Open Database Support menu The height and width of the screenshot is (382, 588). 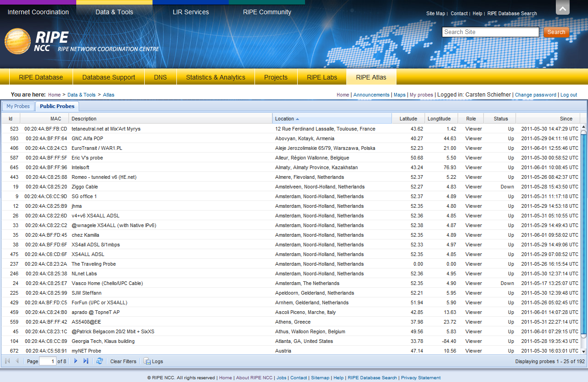[108, 77]
